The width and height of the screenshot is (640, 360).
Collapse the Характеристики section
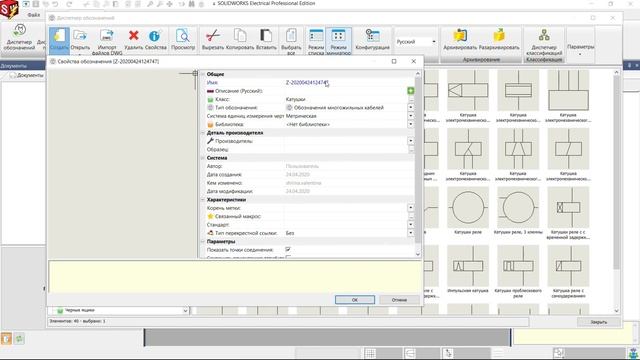tap(203, 200)
